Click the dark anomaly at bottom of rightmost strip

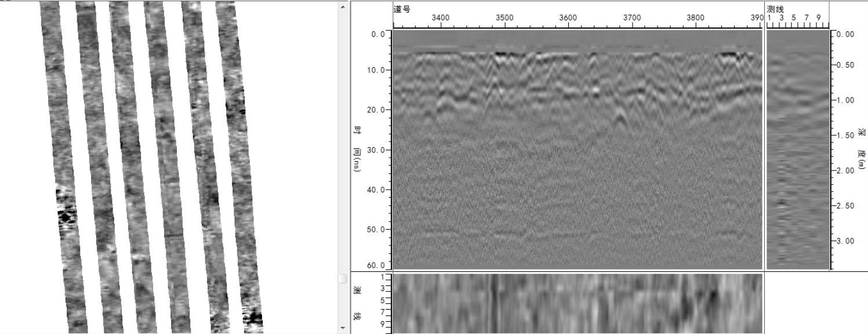point(254,317)
